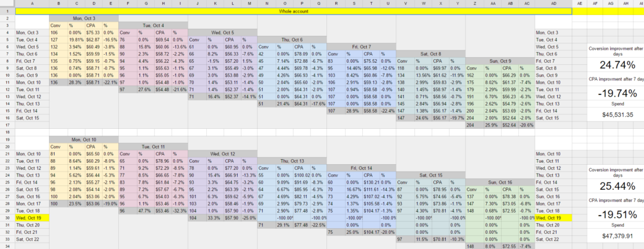644x249 pixels.
Task: Select column Z header
Action: tap(474, 3)
